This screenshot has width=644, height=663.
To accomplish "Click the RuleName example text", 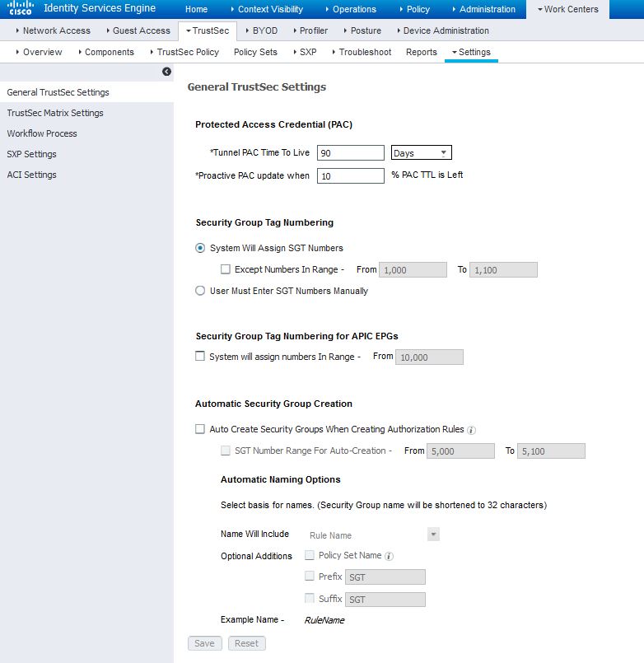I will (x=324, y=620).
